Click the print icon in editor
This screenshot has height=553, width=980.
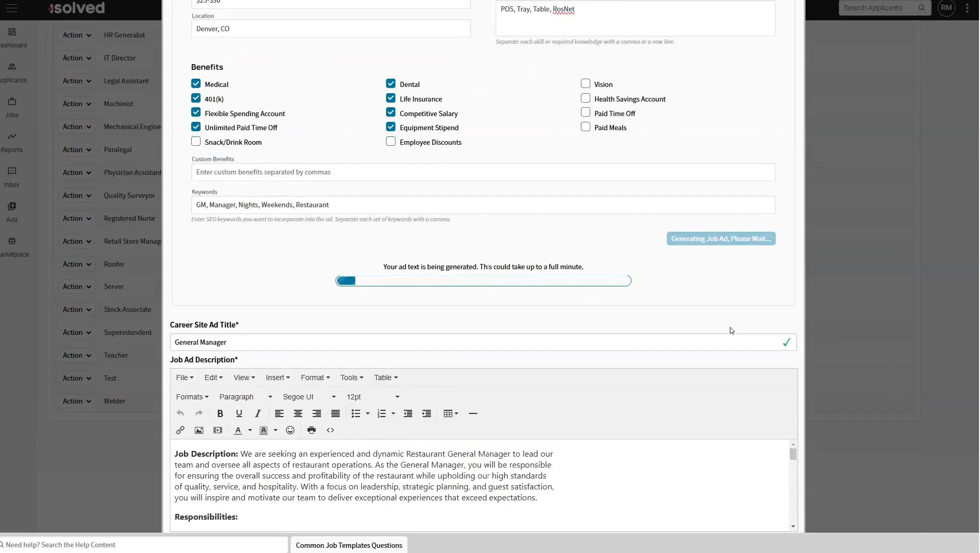click(x=312, y=430)
